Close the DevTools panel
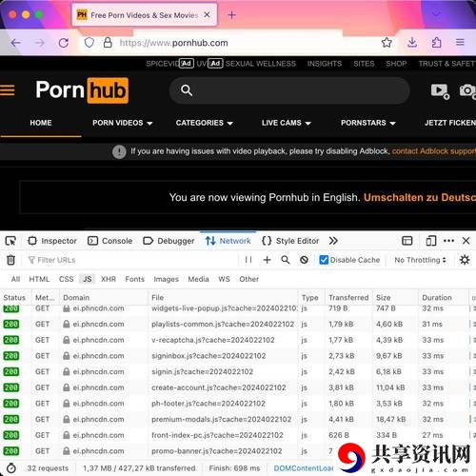476x476 pixels. coord(466,241)
